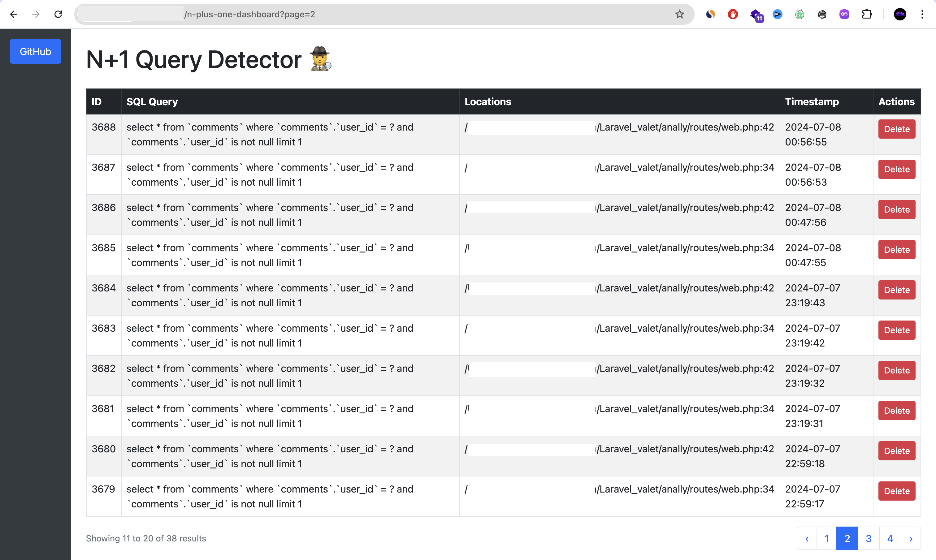Open the blue IQ extension icon
The image size is (936, 560).
click(x=778, y=14)
